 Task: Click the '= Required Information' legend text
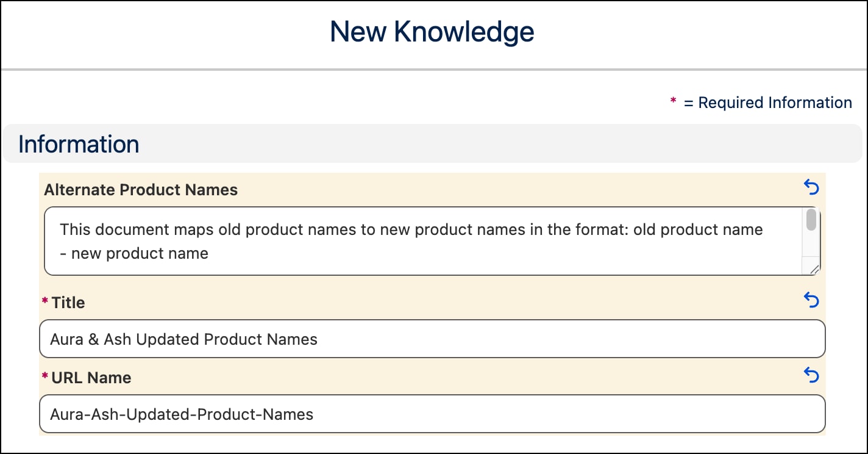click(767, 103)
